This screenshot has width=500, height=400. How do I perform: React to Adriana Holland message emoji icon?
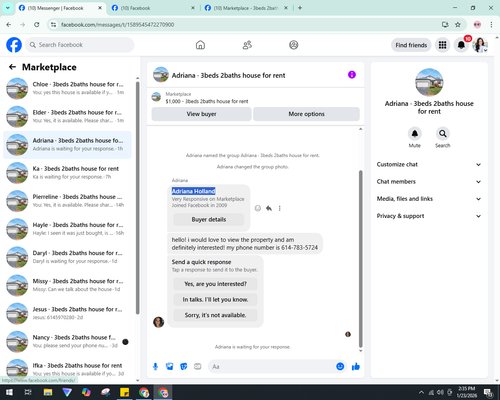click(x=258, y=208)
